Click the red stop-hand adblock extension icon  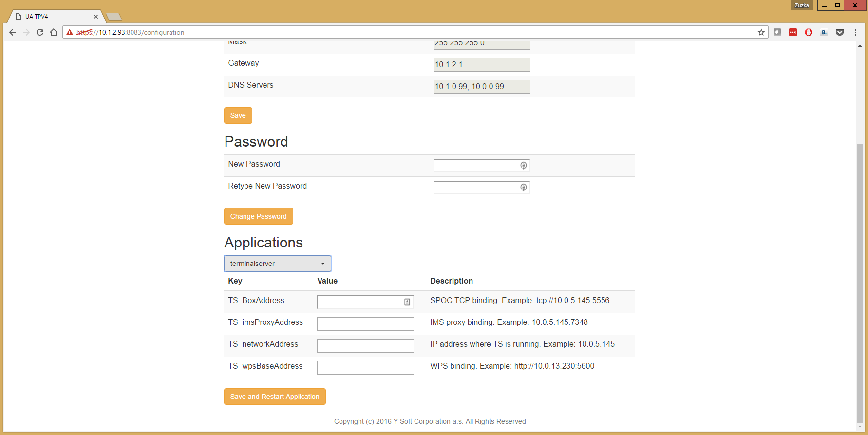809,32
